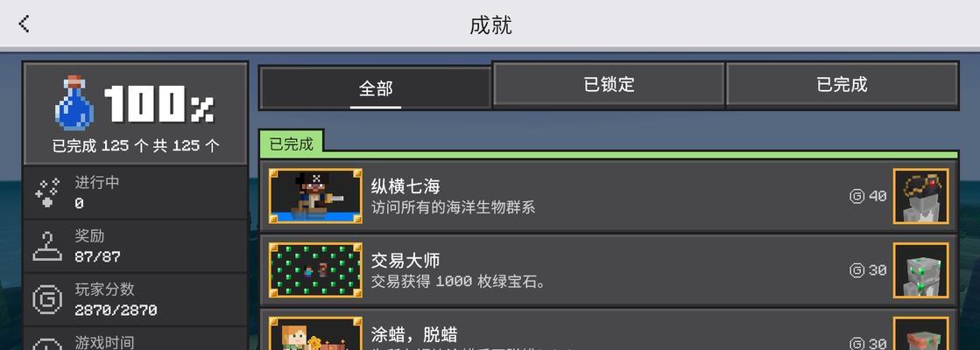Select the 纵横七海 achievement row
This screenshot has height=350, width=980.
click(609, 196)
